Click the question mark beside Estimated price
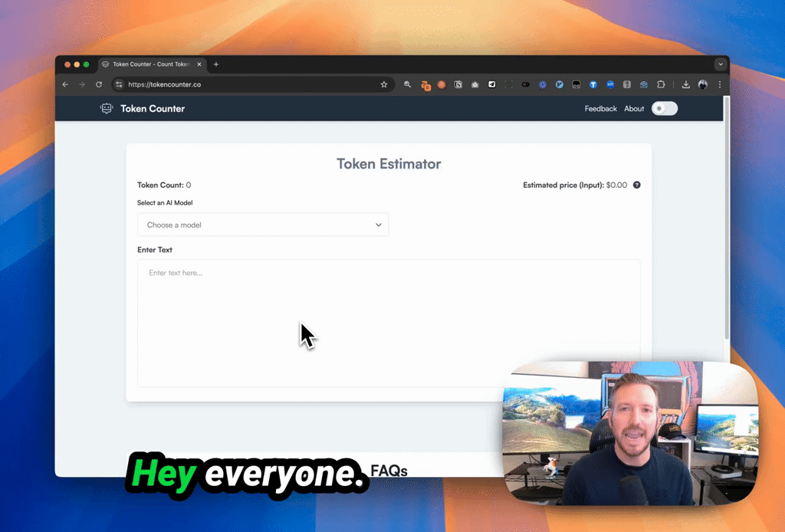 (636, 185)
